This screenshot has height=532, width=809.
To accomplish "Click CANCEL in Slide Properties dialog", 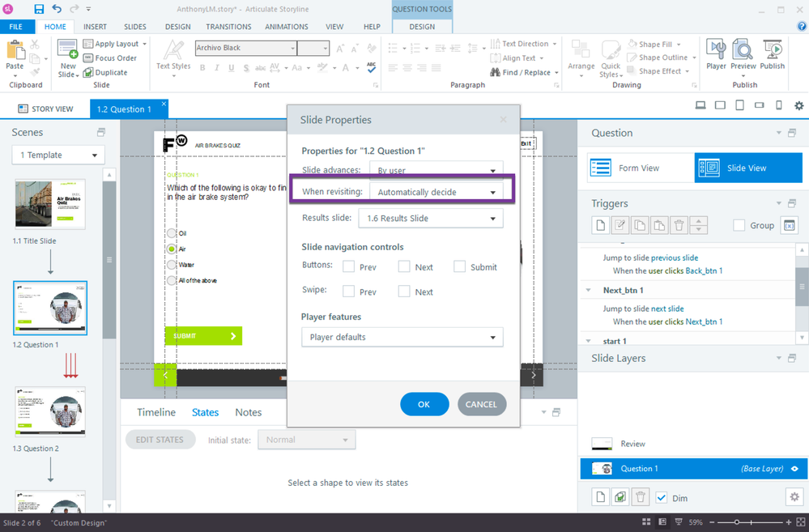I will [481, 404].
